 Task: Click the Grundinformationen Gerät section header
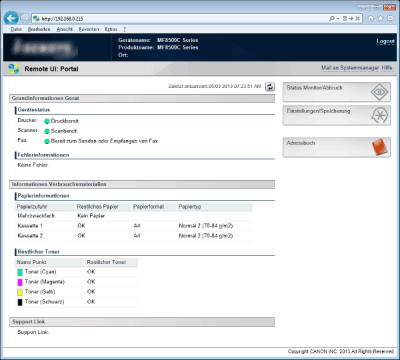142,98
